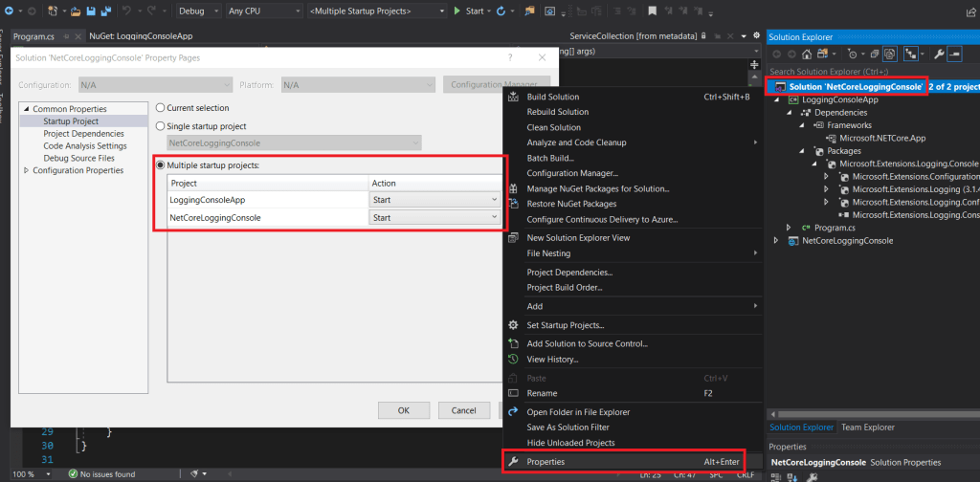
Task: Select the Current selection radio button
Action: pyautogui.click(x=161, y=108)
